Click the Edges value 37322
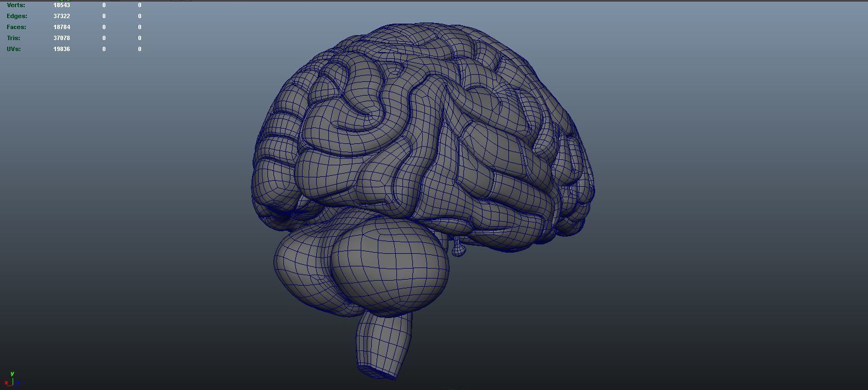 [61, 16]
